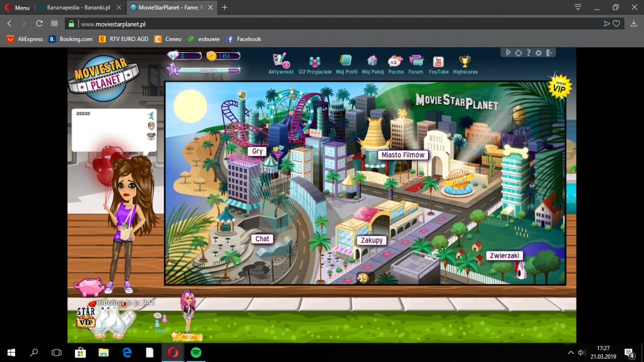Open the eobuwie bookmark
644x362 pixels.
[x=203, y=39]
